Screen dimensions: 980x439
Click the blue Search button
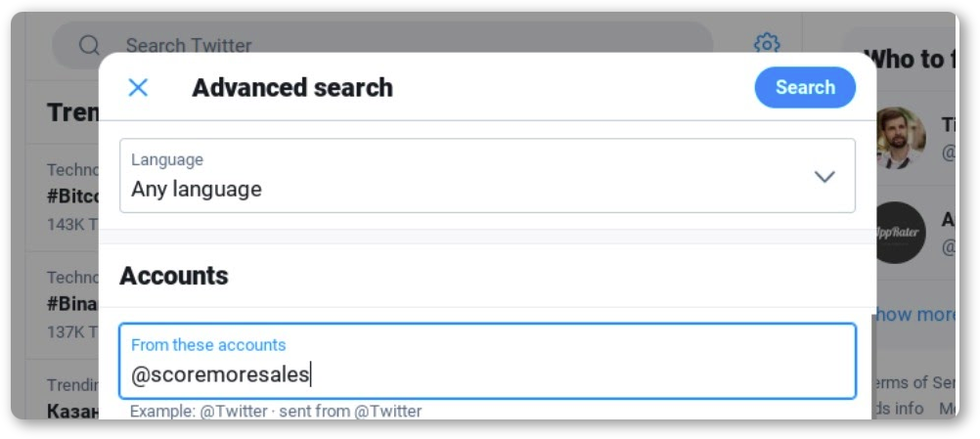pos(805,87)
